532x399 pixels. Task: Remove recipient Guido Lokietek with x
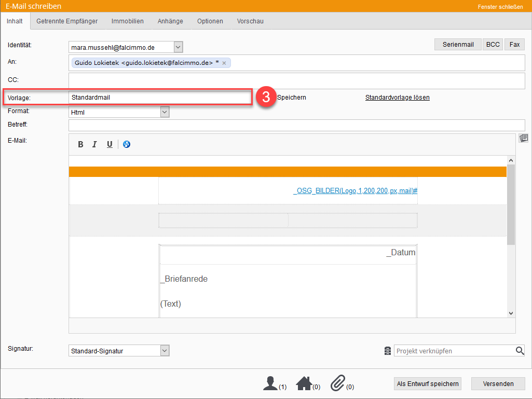[224, 63]
